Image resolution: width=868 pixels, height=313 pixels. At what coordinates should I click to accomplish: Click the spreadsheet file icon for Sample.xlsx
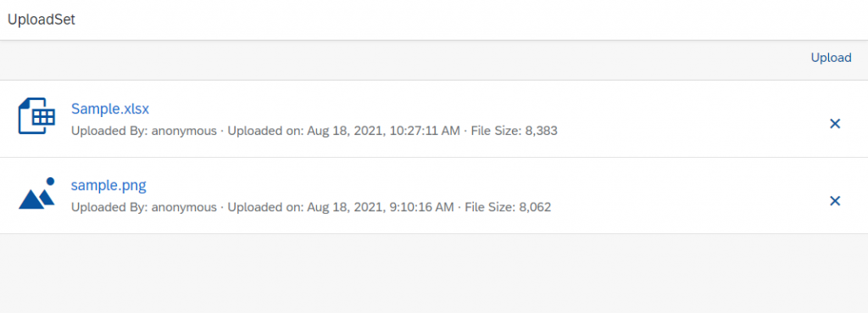(x=36, y=116)
